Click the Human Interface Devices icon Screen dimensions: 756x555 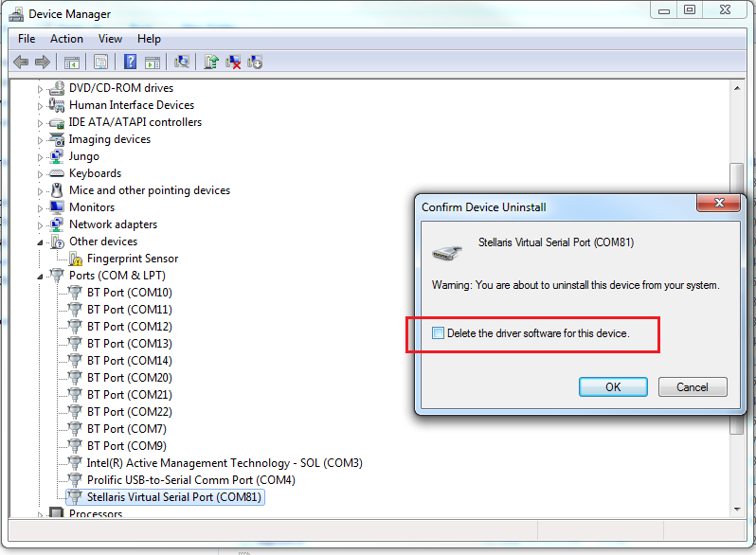click(57, 104)
